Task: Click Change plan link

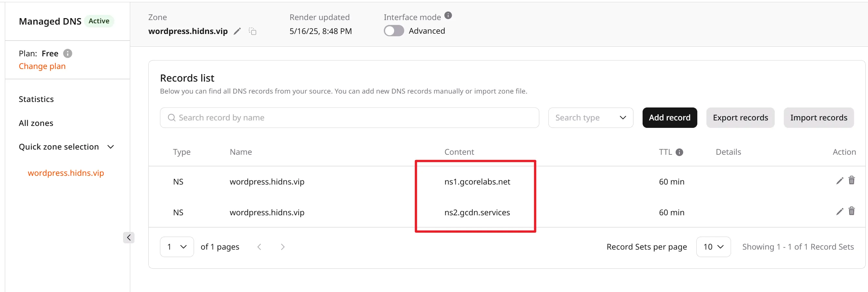Action: 42,66
